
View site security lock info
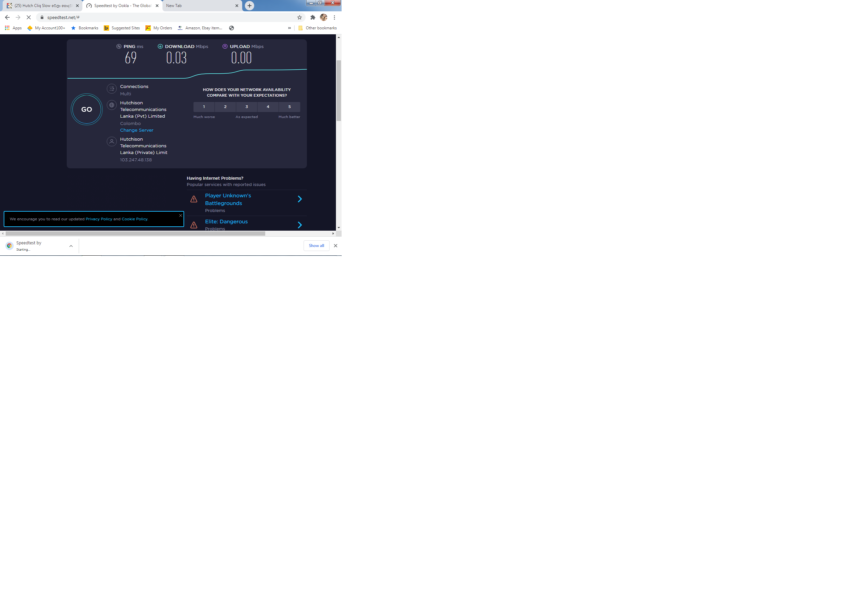coord(42,17)
